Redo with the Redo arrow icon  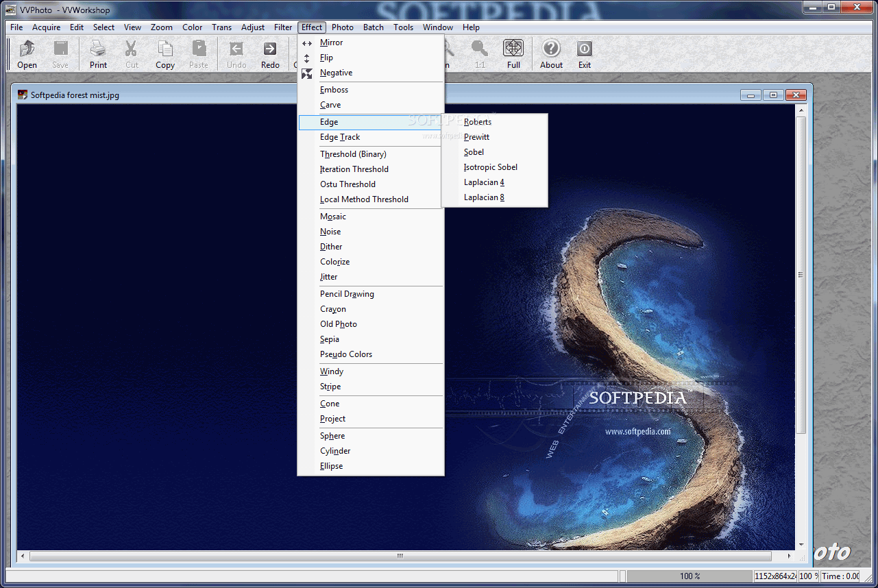click(x=270, y=54)
